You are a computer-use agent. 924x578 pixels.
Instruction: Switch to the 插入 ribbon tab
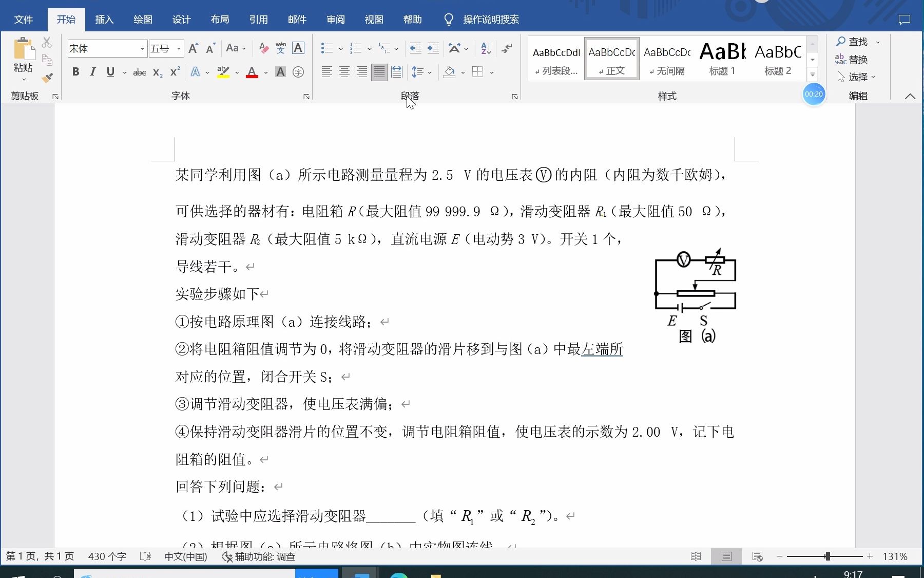(104, 20)
